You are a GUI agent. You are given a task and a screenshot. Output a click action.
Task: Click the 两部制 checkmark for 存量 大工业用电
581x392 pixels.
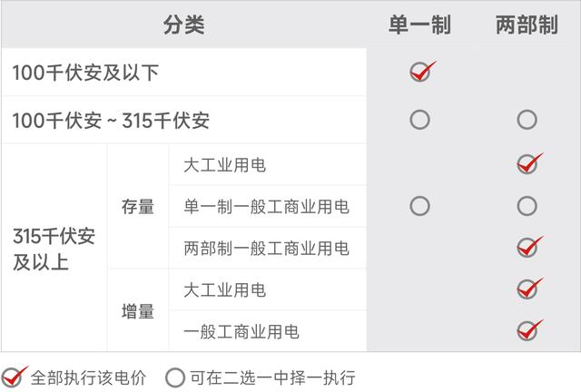point(527,164)
